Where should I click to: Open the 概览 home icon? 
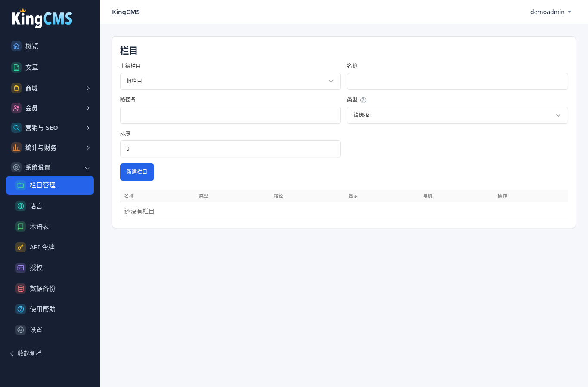pyautogui.click(x=16, y=46)
